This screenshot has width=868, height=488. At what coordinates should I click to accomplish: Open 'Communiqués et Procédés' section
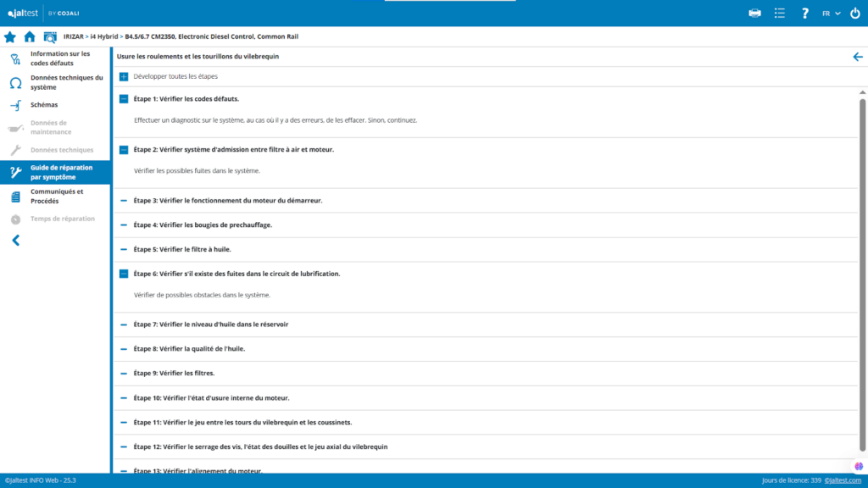point(57,196)
